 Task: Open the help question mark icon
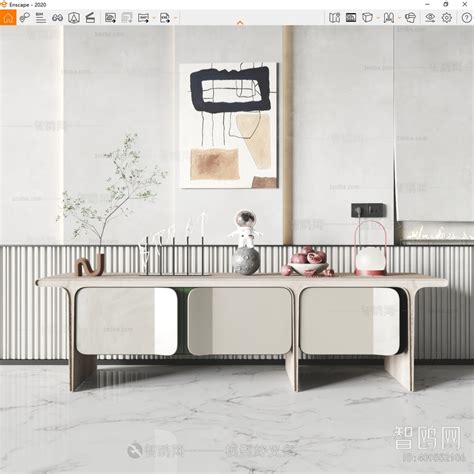click(x=467, y=17)
